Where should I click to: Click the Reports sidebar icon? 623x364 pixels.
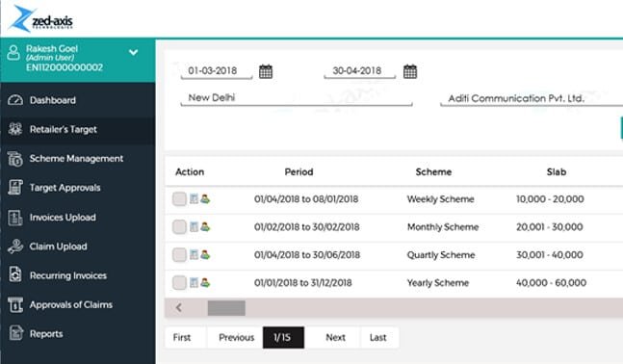(15, 334)
